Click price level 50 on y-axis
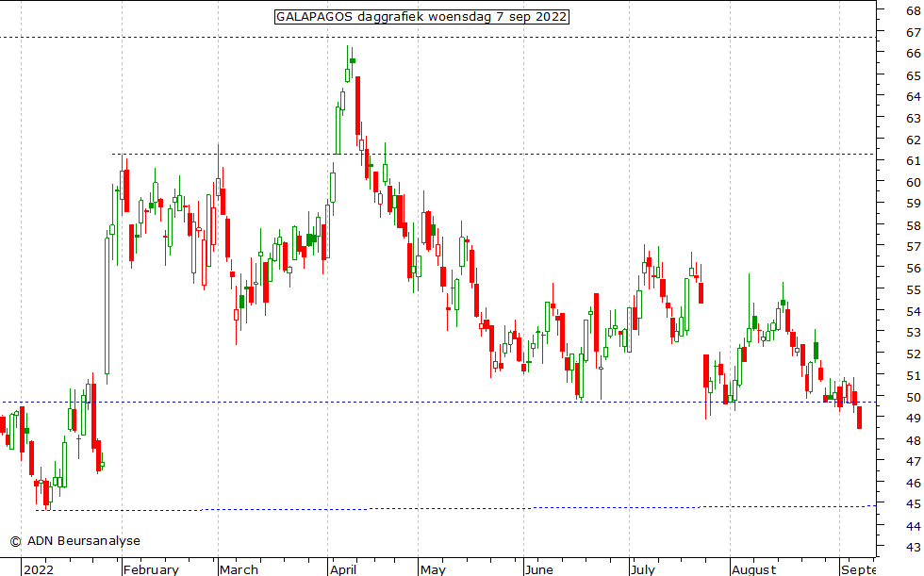 914,397
